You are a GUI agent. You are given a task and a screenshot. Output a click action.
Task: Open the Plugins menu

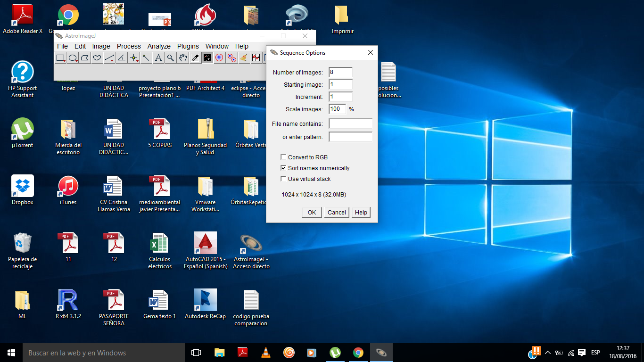[188, 46]
